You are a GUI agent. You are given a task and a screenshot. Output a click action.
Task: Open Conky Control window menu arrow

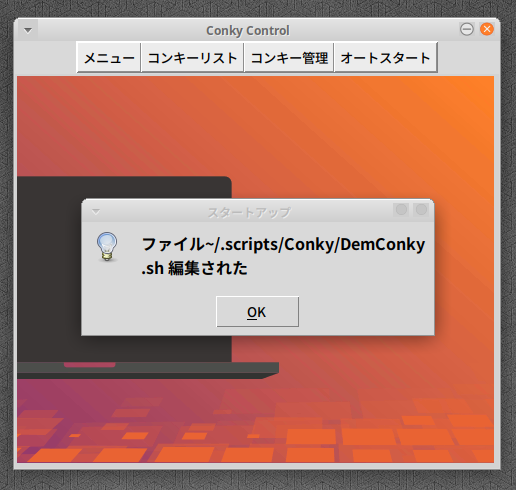pos(28,31)
